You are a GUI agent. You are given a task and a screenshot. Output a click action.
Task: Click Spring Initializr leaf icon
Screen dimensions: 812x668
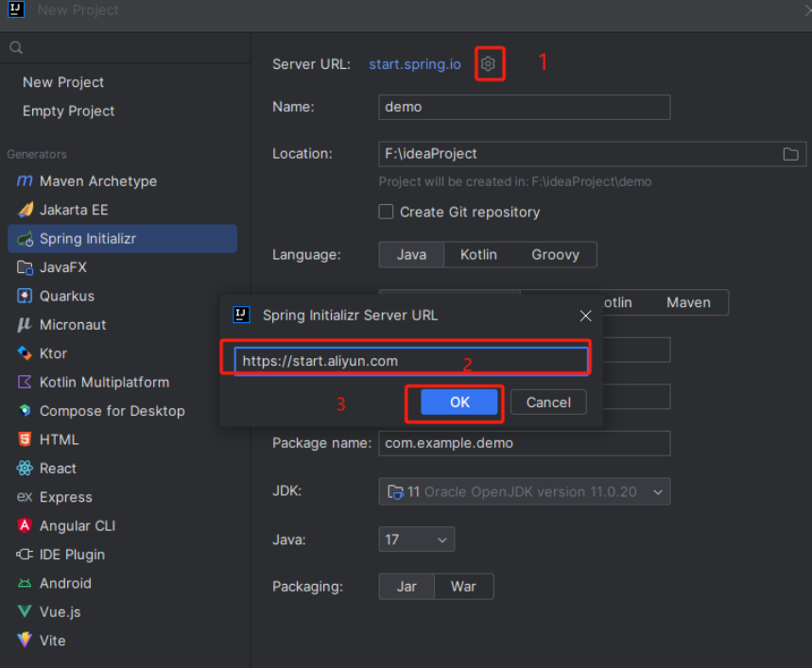click(x=25, y=239)
